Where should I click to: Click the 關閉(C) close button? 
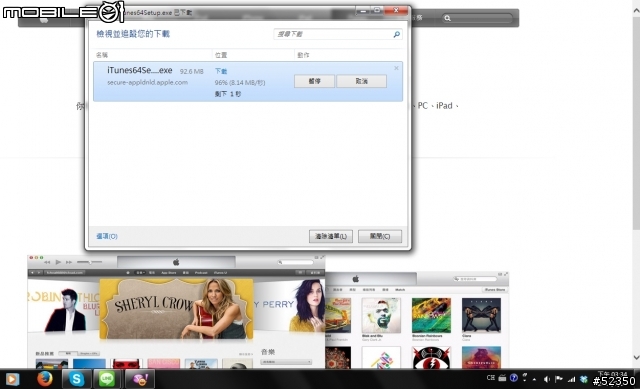point(380,236)
